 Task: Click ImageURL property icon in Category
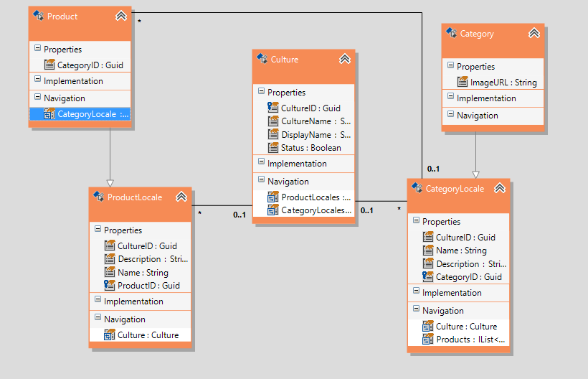(463, 82)
